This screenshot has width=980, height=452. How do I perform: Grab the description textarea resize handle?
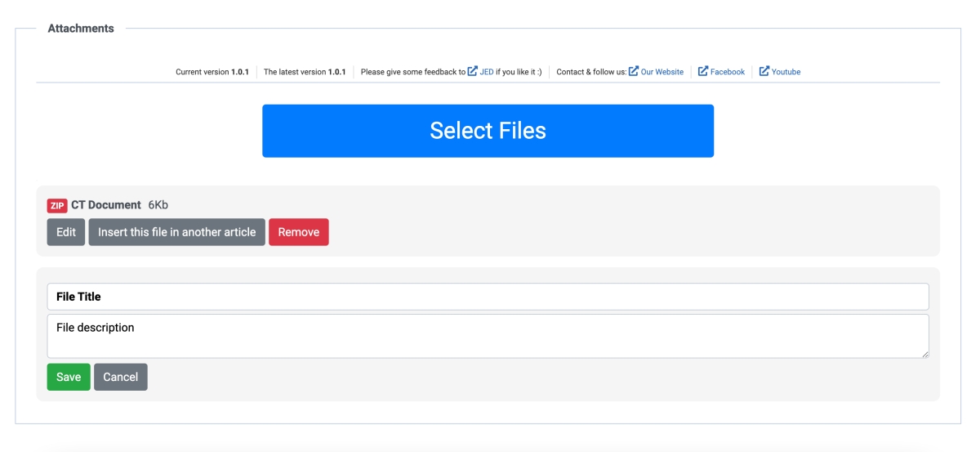[x=924, y=354]
